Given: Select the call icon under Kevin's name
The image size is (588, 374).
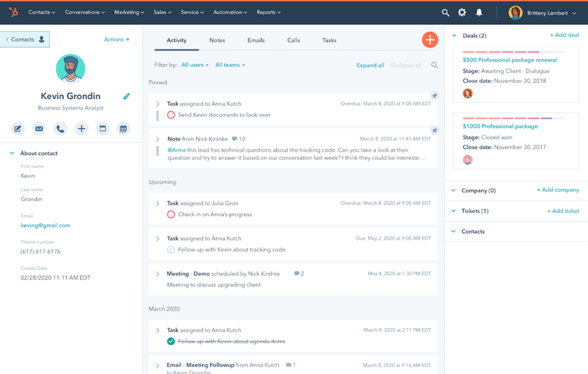Looking at the screenshot, I should click(60, 129).
